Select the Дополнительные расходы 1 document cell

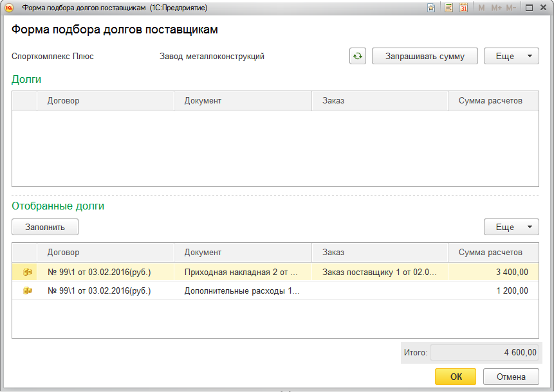tap(243, 290)
